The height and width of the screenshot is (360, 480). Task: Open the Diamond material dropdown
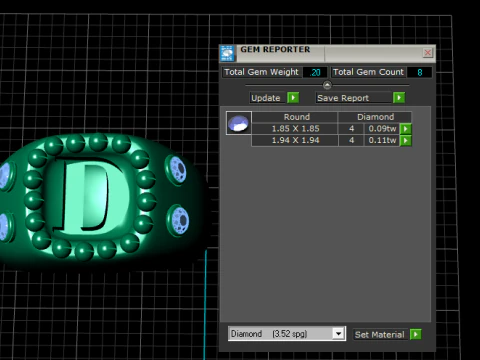pyautogui.click(x=338, y=334)
